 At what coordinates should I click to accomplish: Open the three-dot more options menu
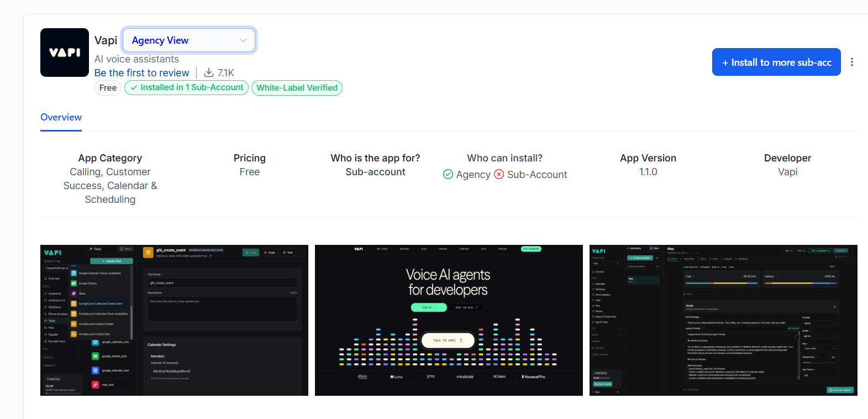click(x=852, y=62)
